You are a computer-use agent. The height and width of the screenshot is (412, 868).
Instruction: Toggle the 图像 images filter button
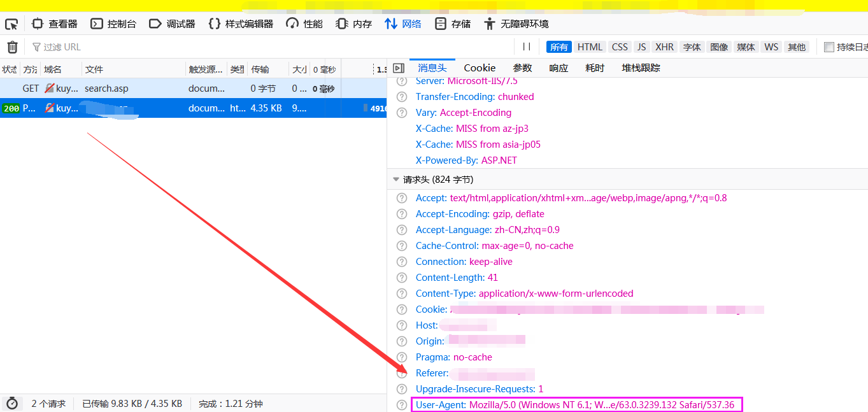pyautogui.click(x=719, y=47)
